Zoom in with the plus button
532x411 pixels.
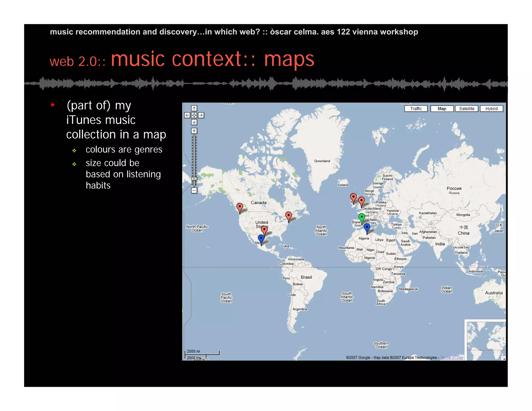point(194,131)
